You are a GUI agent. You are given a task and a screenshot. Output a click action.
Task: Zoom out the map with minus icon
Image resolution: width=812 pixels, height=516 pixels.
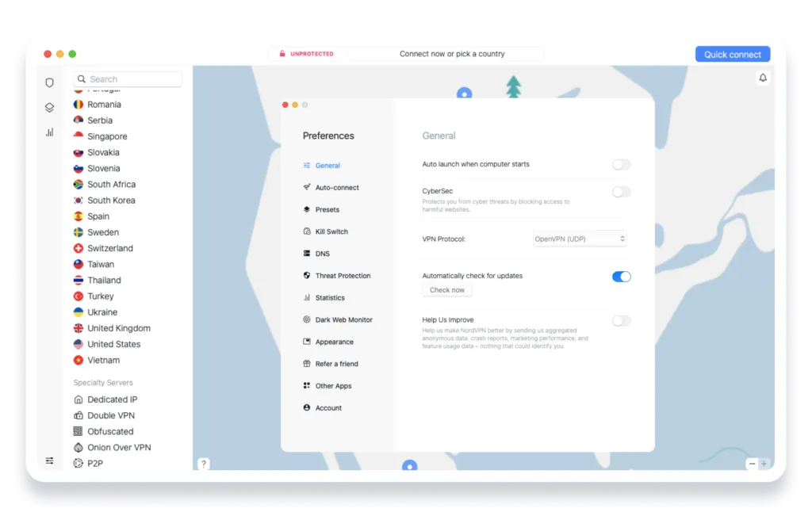click(x=752, y=464)
